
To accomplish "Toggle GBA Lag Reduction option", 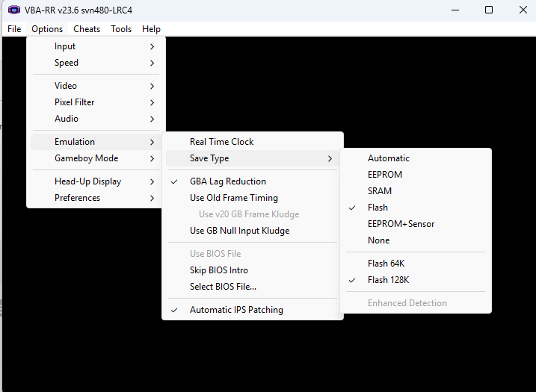I will [227, 181].
